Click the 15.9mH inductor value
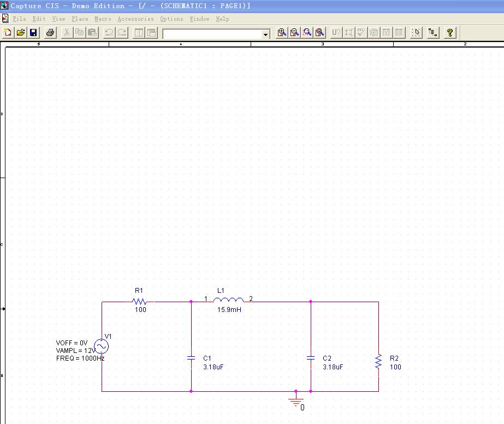Screen dimensions: 504x424 229,309
